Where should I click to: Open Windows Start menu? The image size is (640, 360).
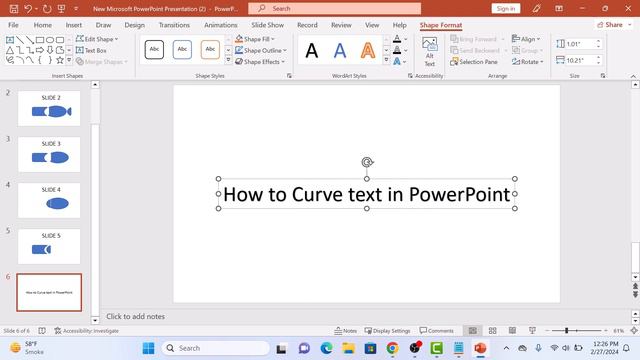149,348
